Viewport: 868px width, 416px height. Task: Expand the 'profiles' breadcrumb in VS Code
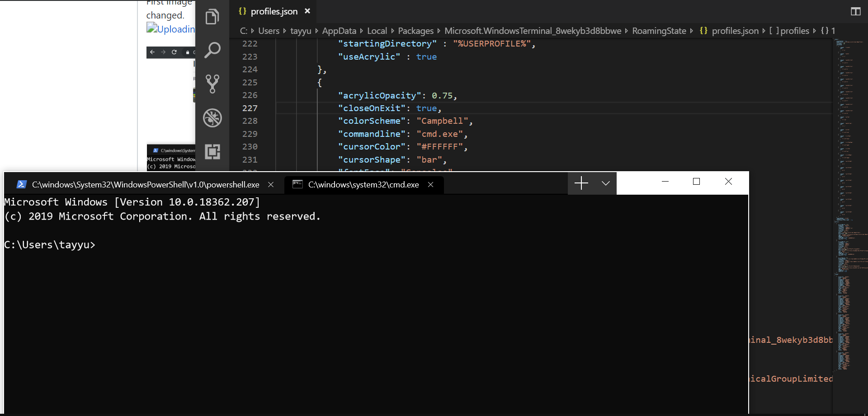click(795, 31)
